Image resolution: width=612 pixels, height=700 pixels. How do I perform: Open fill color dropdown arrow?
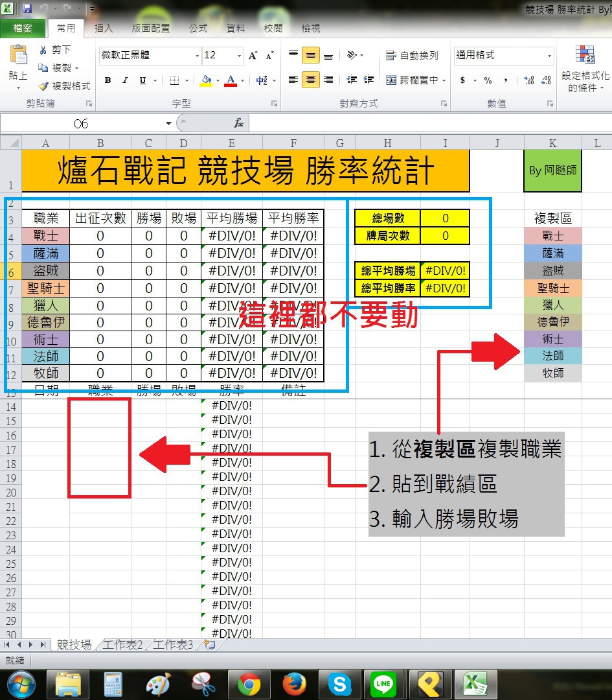pyautogui.click(x=218, y=81)
